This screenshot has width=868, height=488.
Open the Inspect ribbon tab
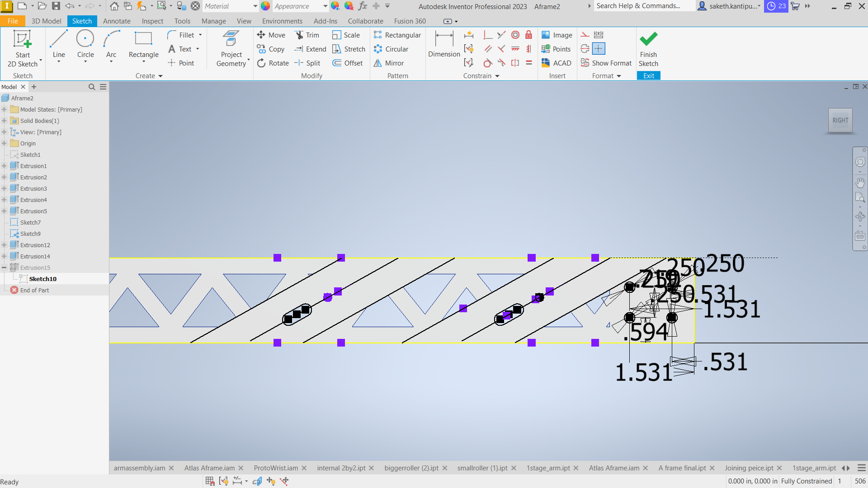point(152,21)
